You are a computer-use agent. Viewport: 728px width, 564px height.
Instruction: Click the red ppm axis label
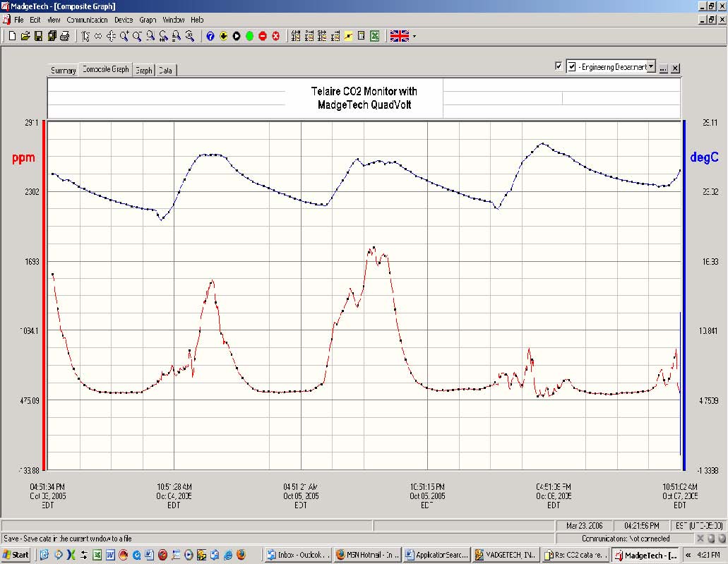23,158
